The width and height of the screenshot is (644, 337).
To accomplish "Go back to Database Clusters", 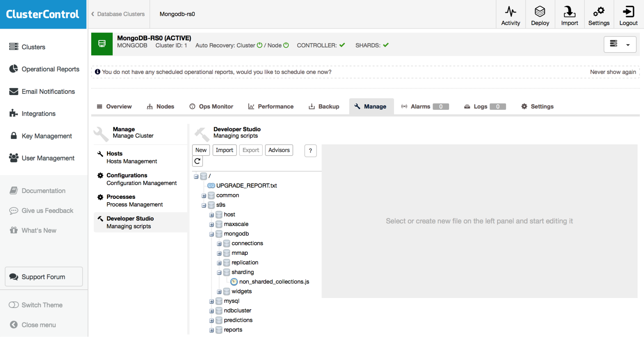I will point(118,14).
